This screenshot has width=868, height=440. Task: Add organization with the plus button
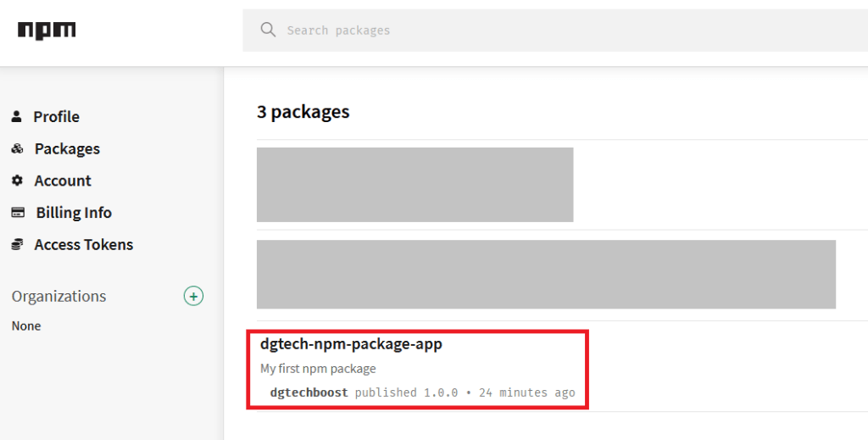pyautogui.click(x=194, y=296)
